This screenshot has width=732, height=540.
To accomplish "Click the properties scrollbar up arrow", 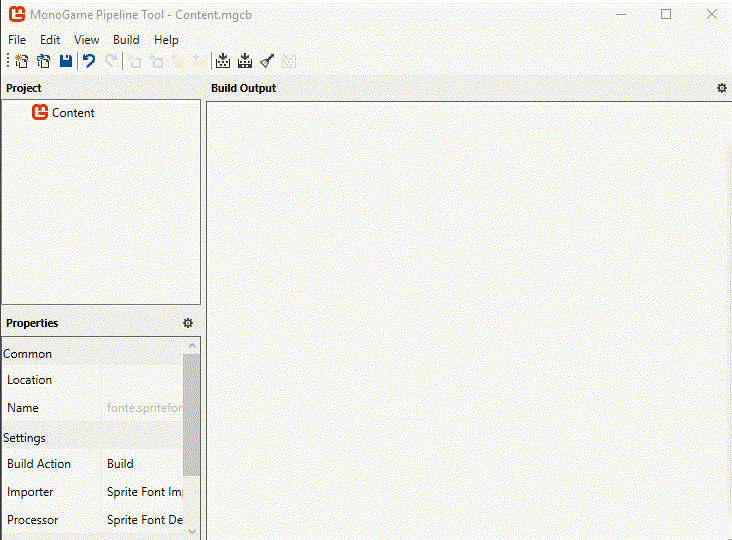I will coord(192,345).
